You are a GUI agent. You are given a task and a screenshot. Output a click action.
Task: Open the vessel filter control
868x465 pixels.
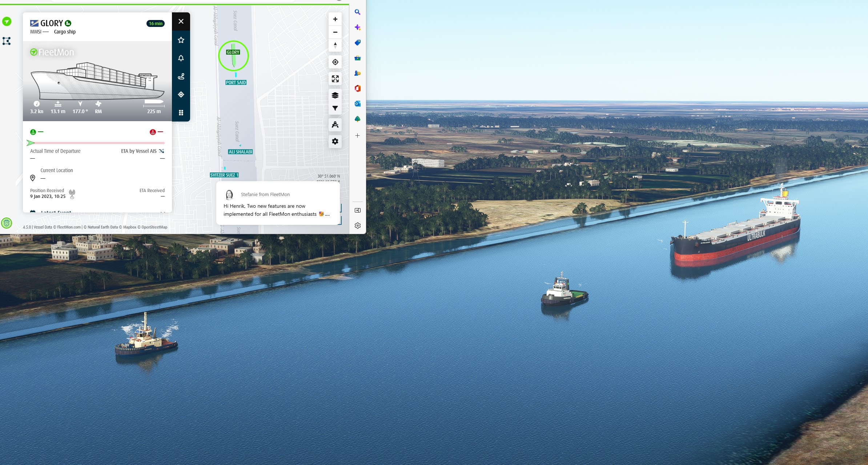(x=335, y=108)
